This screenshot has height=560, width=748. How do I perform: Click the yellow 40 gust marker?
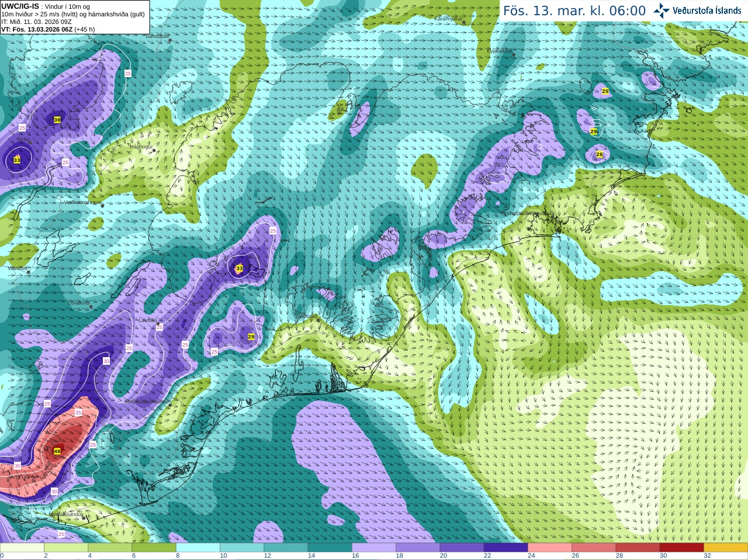pyautogui.click(x=57, y=451)
